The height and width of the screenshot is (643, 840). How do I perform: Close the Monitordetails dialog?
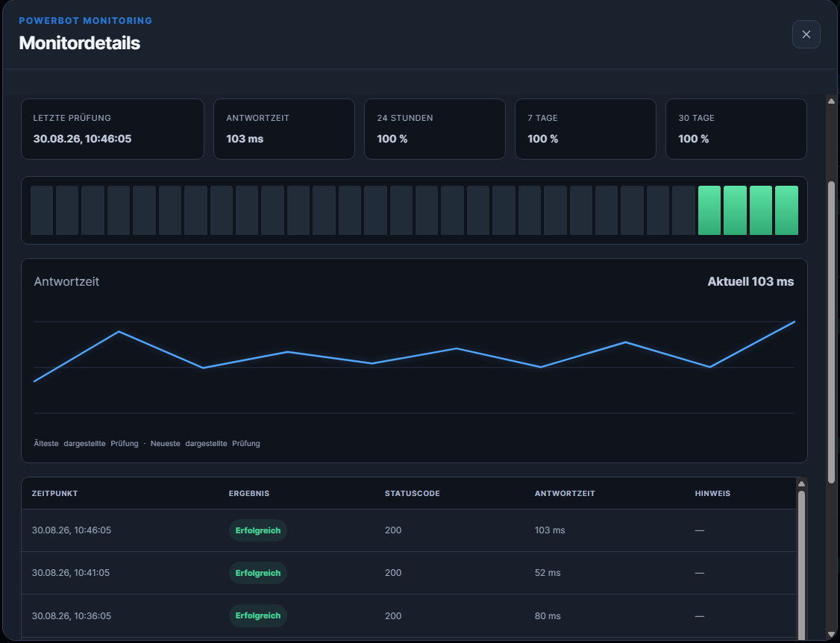[806, 34]
